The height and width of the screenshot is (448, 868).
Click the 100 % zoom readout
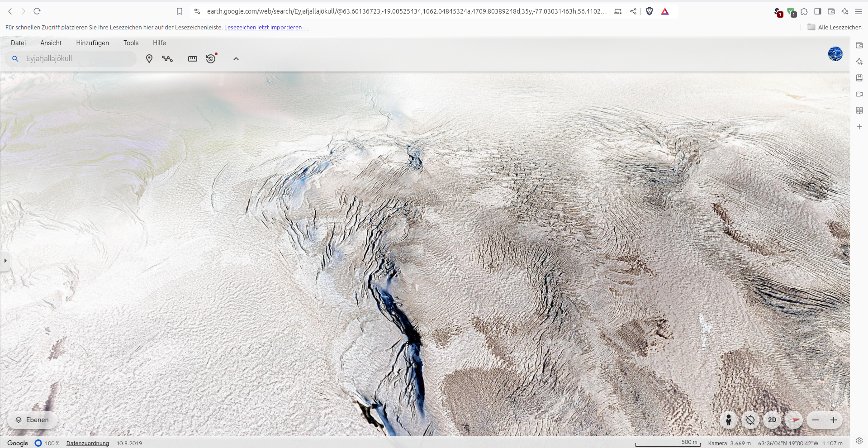pyautogui.click(x=52, y=443)
